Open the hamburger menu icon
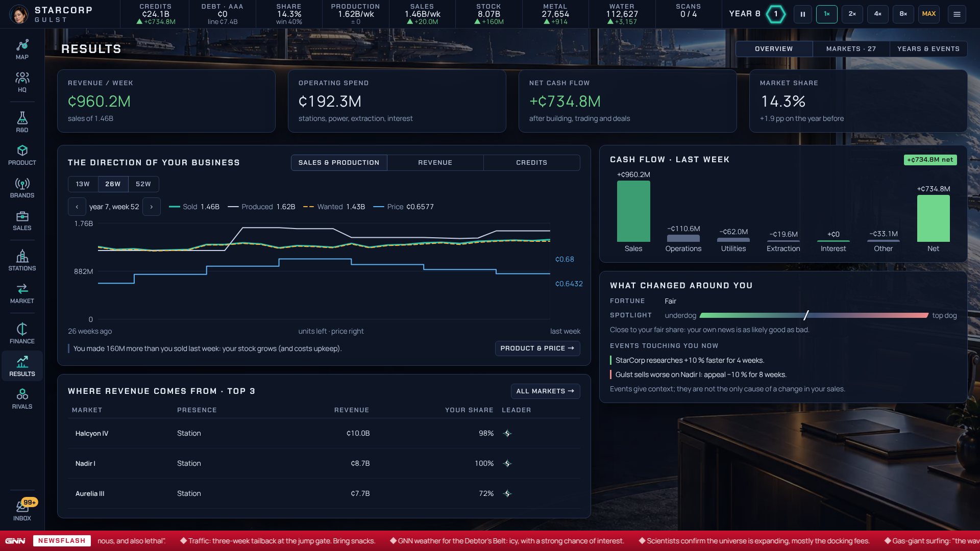The height and width of the screenshot is (551, 980). pyautogui.click(x=957, y=14)
